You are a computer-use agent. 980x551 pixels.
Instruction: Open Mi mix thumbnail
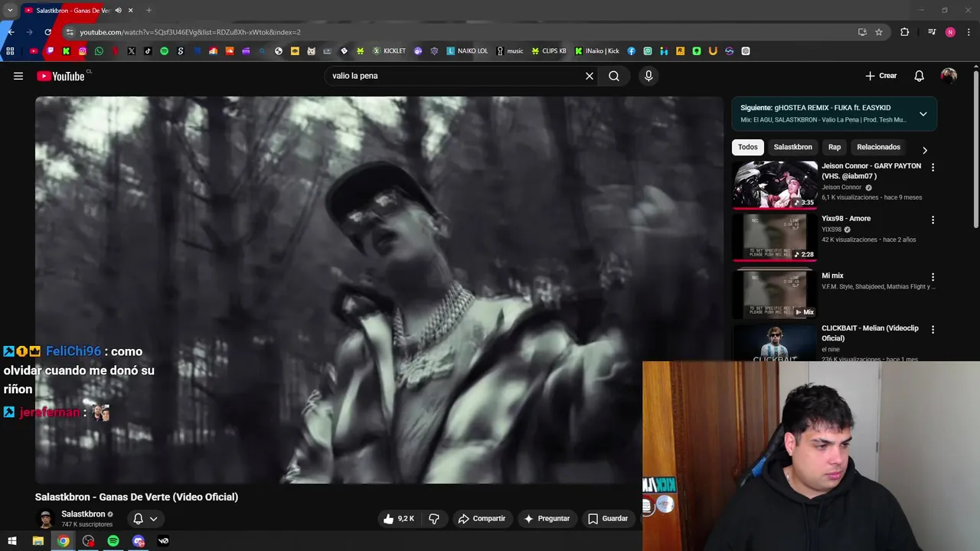click(775, 294)
